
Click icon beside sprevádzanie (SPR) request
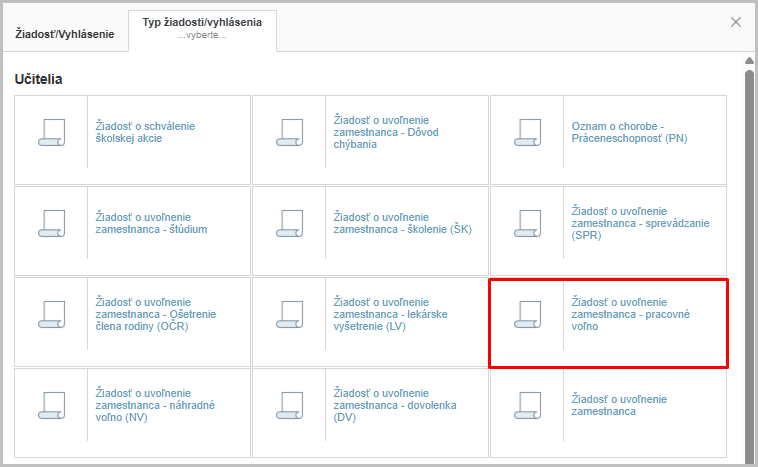click(527, 223)
